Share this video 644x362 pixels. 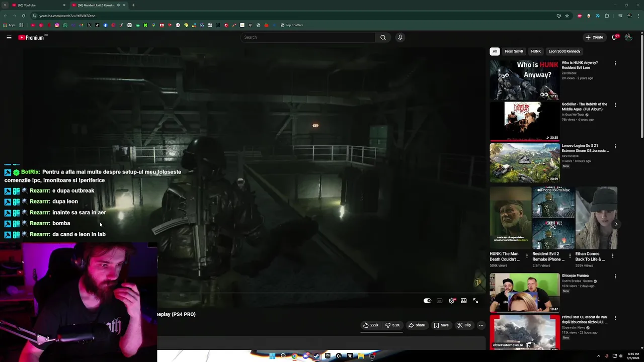[417, 325]
